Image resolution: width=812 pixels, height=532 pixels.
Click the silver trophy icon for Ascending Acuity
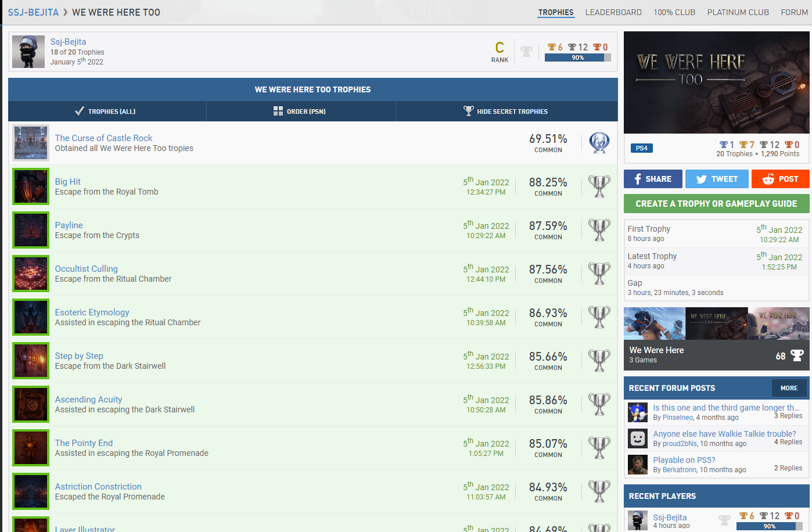599,404
